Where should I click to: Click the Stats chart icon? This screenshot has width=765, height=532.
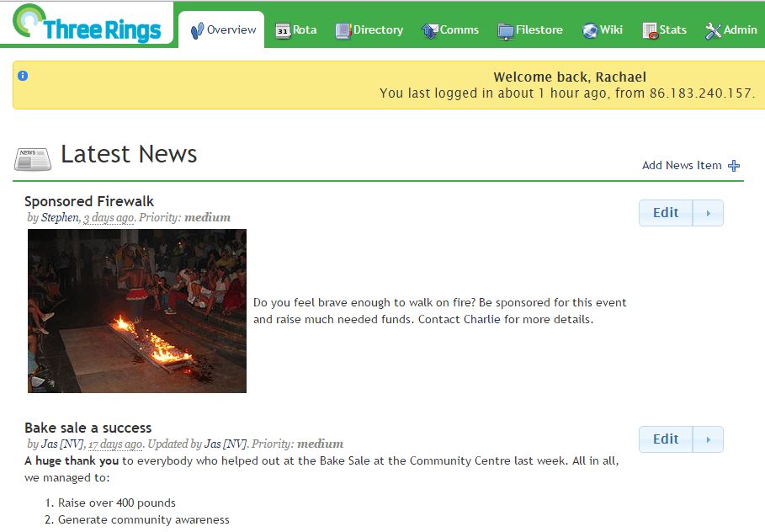650,31
